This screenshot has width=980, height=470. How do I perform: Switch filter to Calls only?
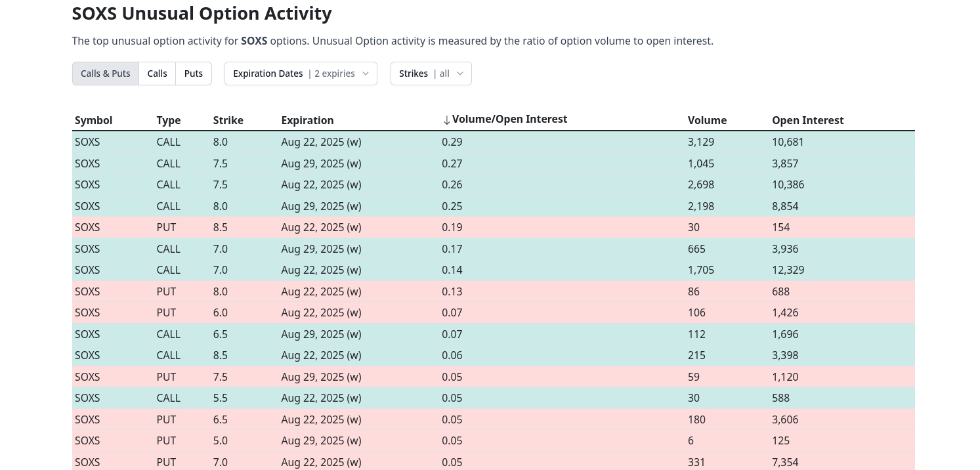[157, 74]
